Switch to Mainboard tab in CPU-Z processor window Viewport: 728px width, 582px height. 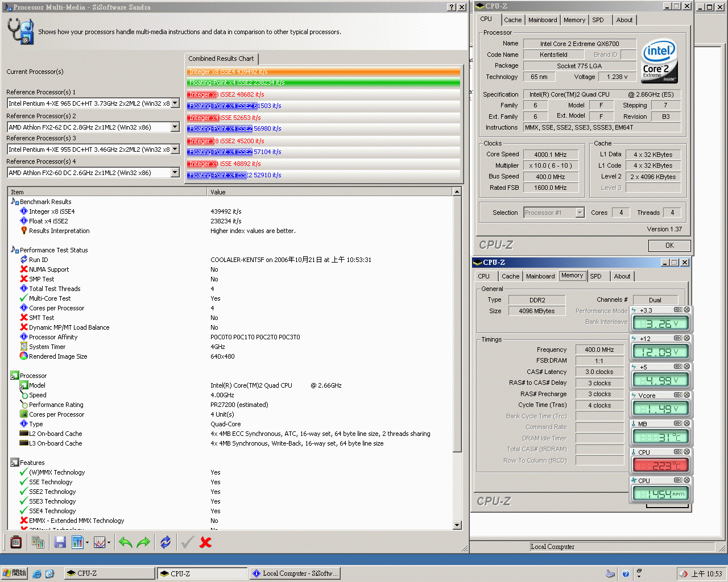point(543,20)
